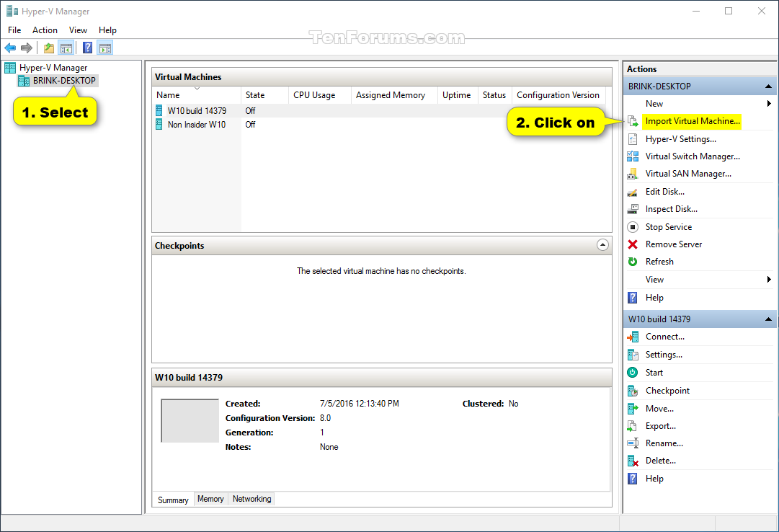This screenshot has width=779, height=532.
Task: Click the Hyper-V Settings page icon
Action: coord(633,139)
